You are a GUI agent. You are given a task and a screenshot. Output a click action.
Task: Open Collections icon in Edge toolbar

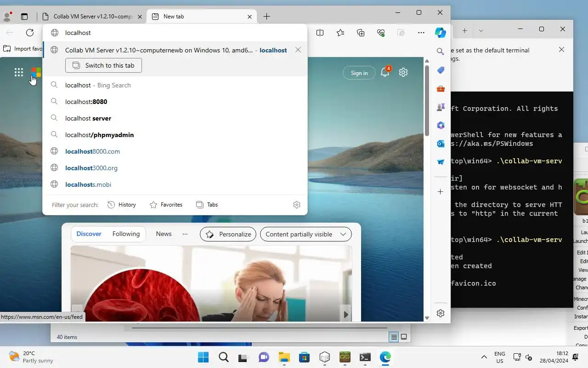[361, 33]
